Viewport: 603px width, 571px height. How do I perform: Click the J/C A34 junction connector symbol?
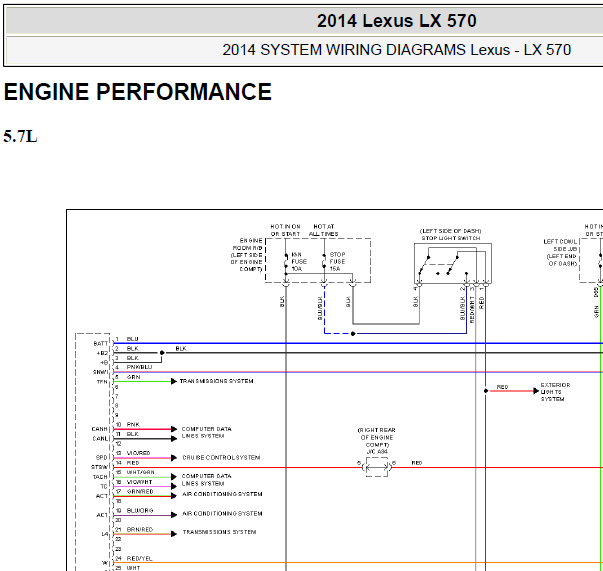[x=377, y=467]
